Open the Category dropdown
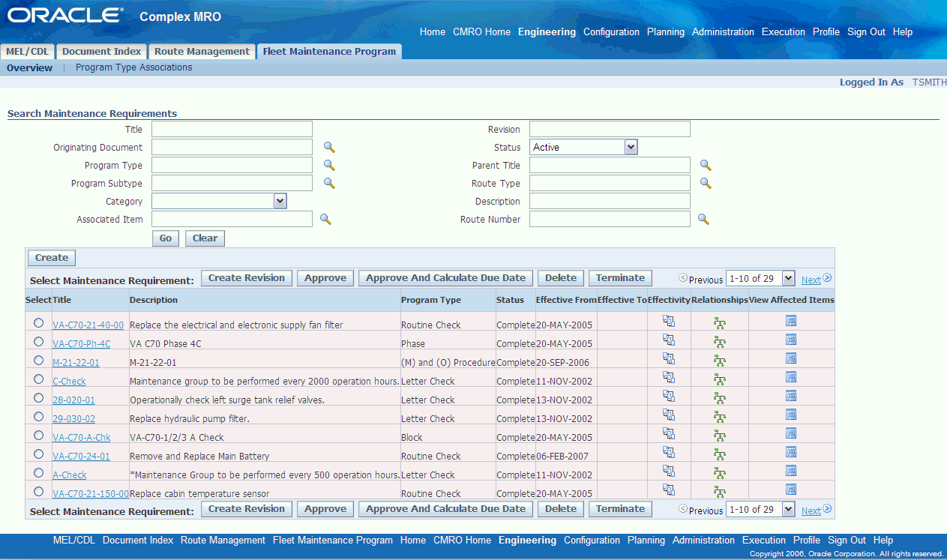Image resolution: width=947 pixels, height=560 pixels. (x=219, y=201)
